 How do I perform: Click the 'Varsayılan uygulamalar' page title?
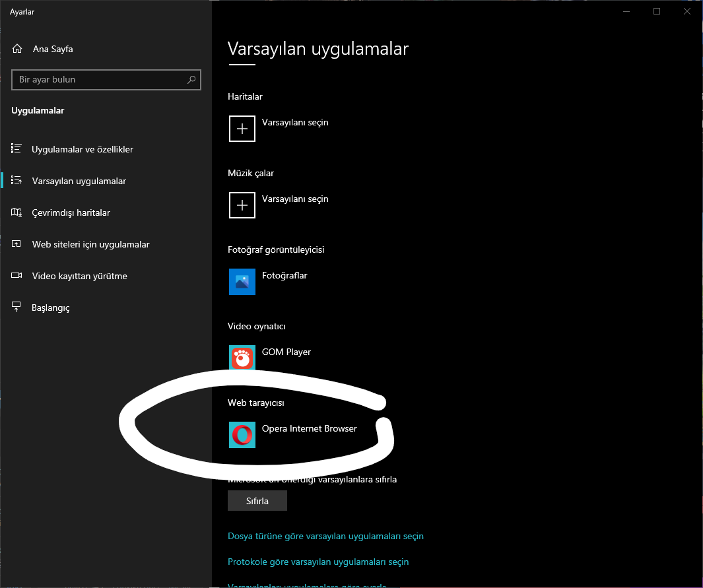[x=318, y=49]
